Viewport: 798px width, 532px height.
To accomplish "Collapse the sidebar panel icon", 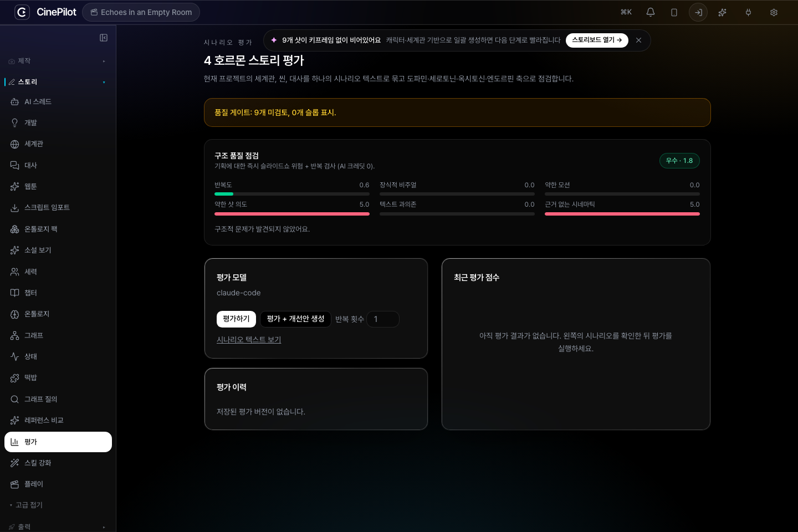I will point(104,38).
